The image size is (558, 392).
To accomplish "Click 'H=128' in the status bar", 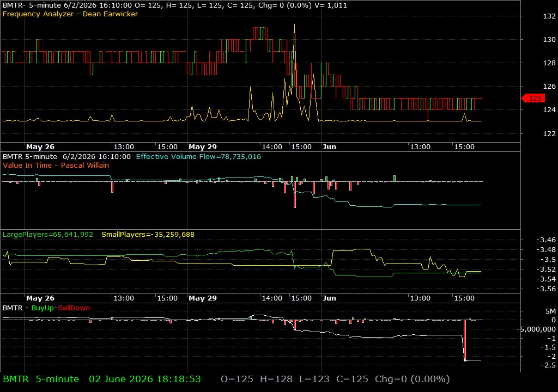I will click(276, 379).
